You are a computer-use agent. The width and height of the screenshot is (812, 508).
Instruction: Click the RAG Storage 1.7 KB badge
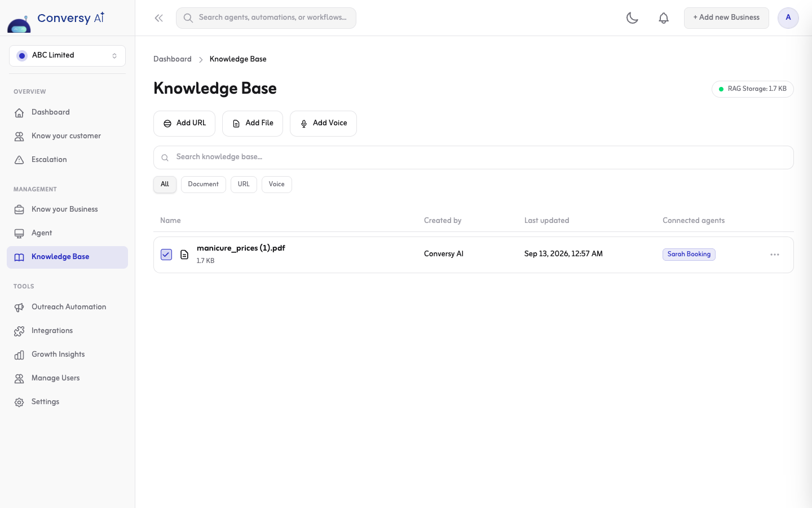(753, 89)
